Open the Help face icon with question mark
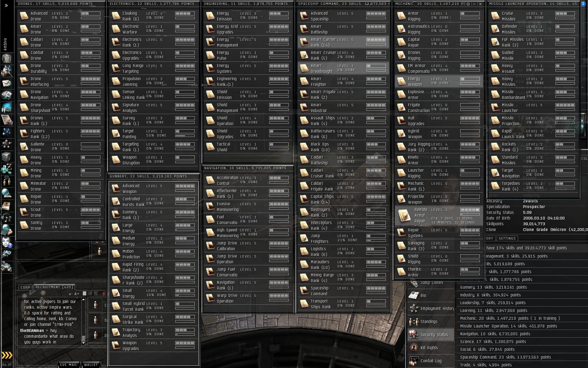This screenshot has height=368, width=588. [7, 242]
